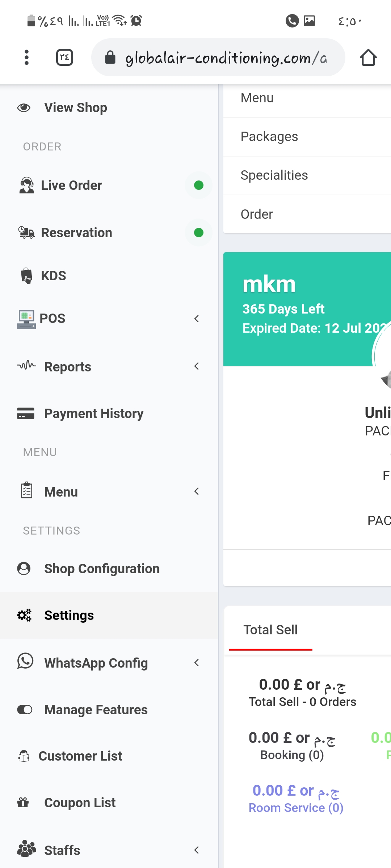Toggle the Live Order green status indicator
This screenshot has height=868, width=391.
(x=198, y=185)
